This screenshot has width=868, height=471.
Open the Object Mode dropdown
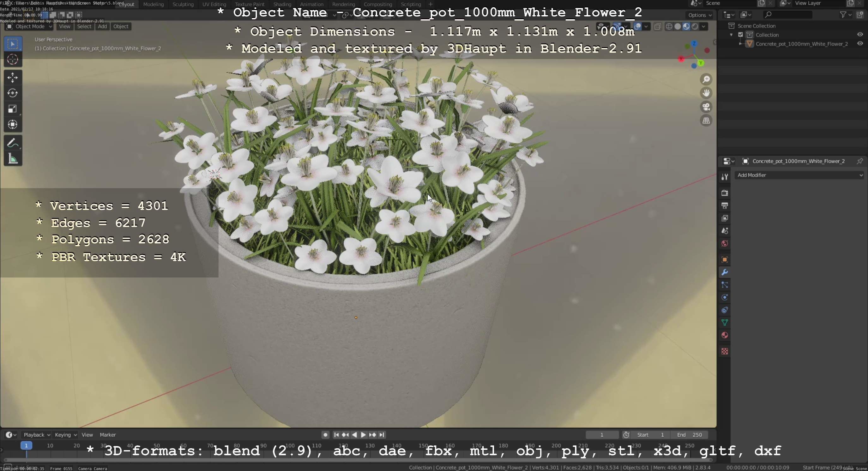coord(29,27)
